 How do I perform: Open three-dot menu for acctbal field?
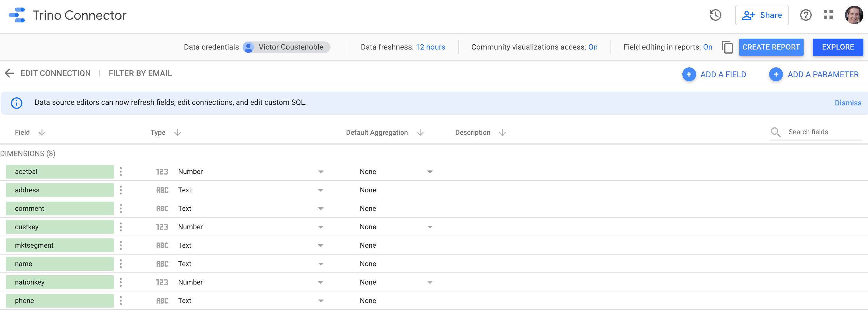[121, 172]
